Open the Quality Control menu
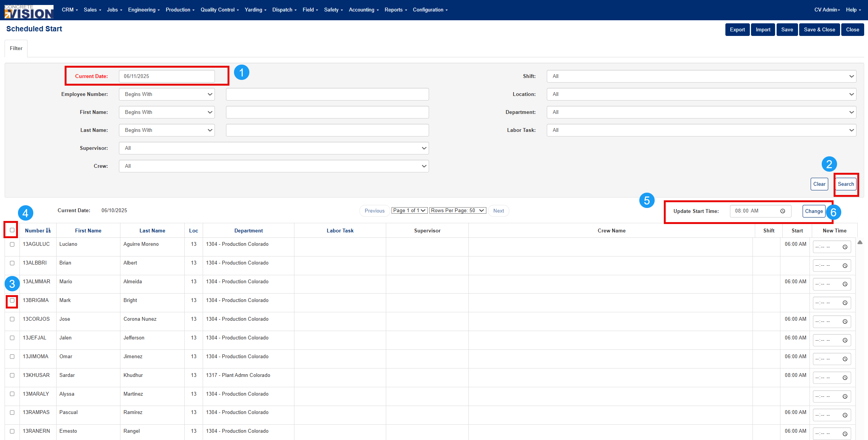Image resolution: width=868 pixels, height=440 pixels. pos(219,10)
